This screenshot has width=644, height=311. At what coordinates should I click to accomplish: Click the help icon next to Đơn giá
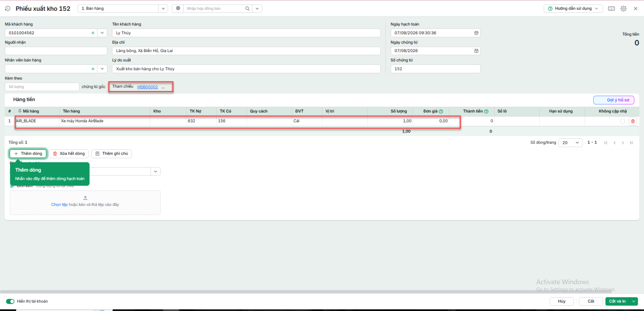click(x=441, y=112)
